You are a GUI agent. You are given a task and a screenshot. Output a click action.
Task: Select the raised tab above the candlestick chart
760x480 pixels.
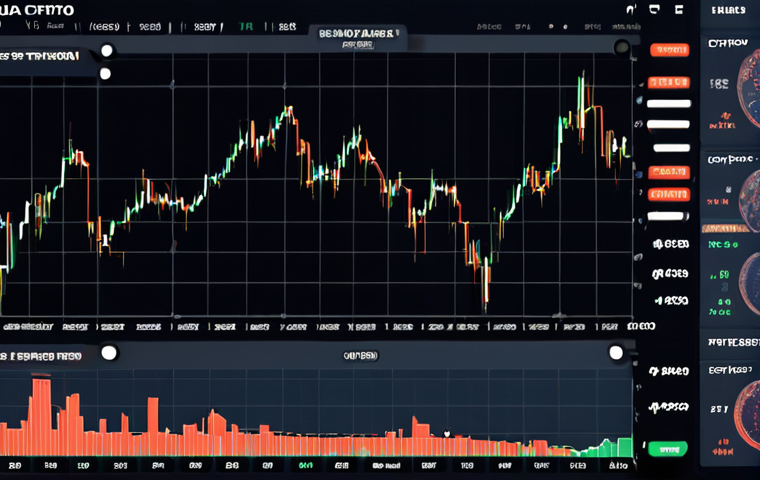coord(358,38)
